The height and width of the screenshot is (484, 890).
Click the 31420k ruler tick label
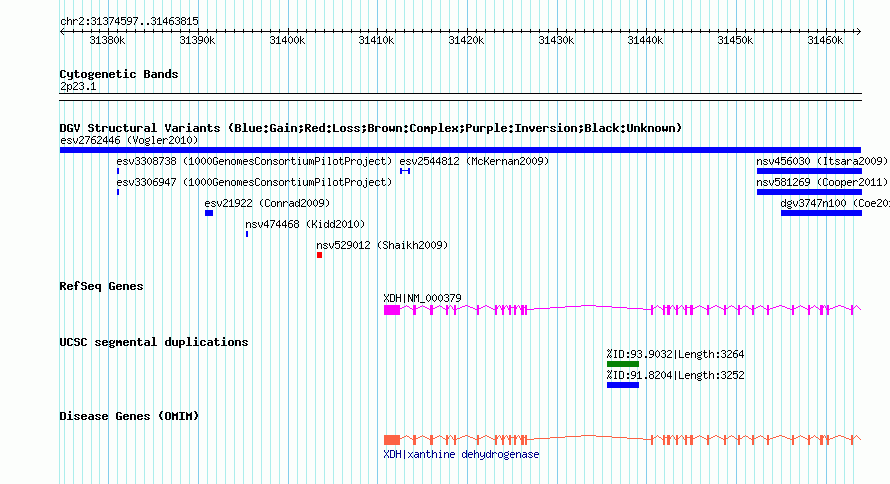(466, 41)
